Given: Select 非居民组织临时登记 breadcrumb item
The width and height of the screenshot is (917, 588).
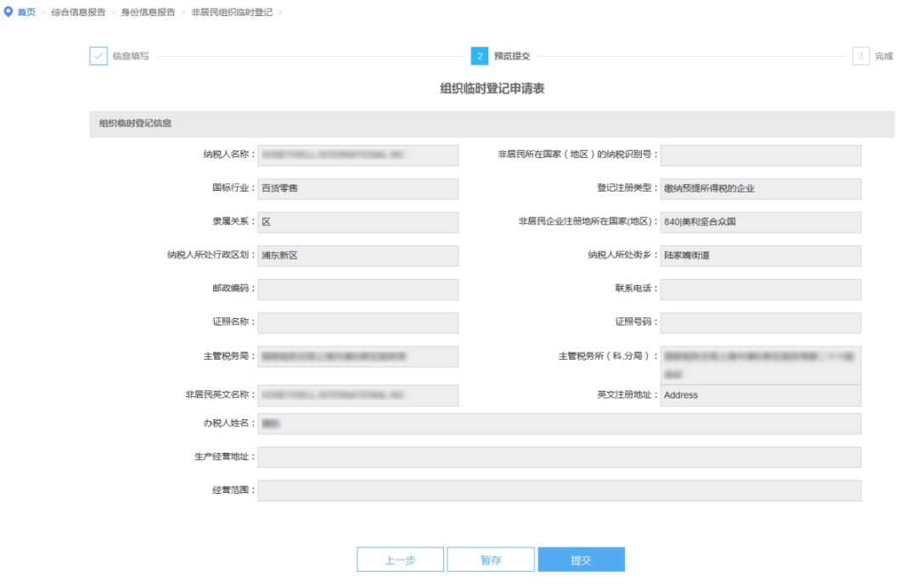Looking at the screenshot, I should pos(232,13).
